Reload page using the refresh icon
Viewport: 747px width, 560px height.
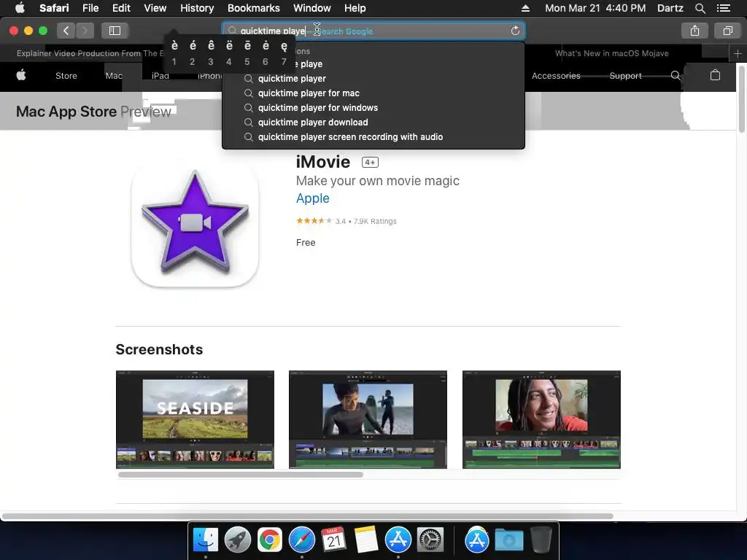click(x=515, y=31)
